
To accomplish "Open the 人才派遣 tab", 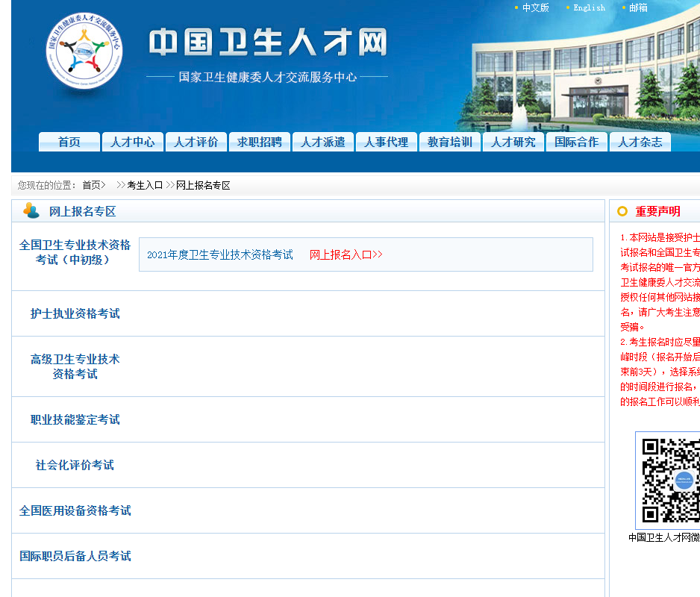I will pos(323,142).
